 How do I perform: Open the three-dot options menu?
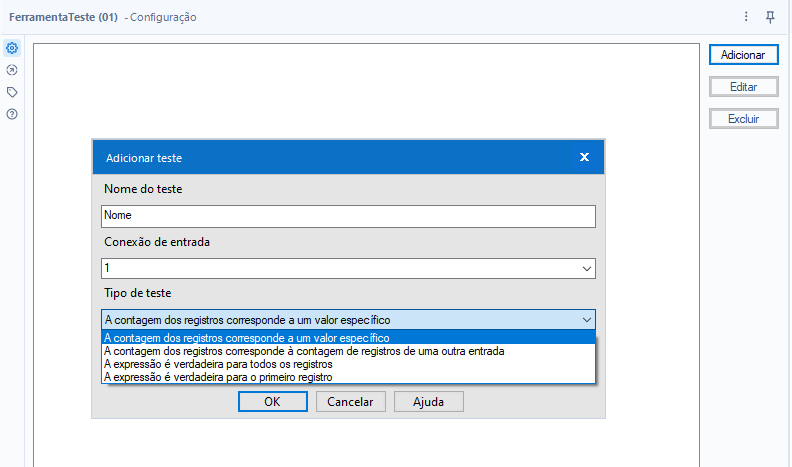(746, 17)
